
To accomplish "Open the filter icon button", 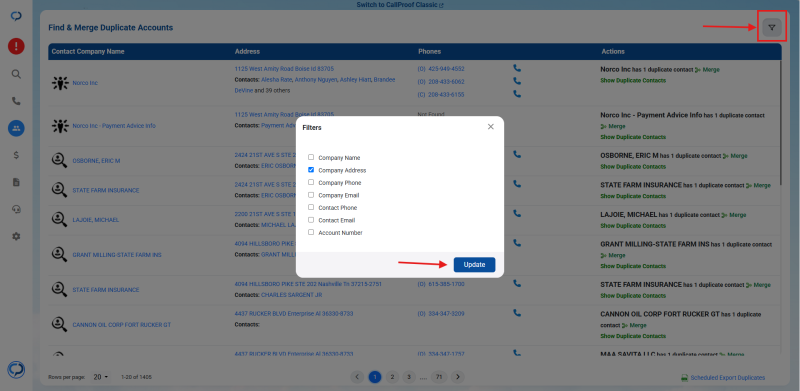I will pyautogui.click(x=771, y=28).
